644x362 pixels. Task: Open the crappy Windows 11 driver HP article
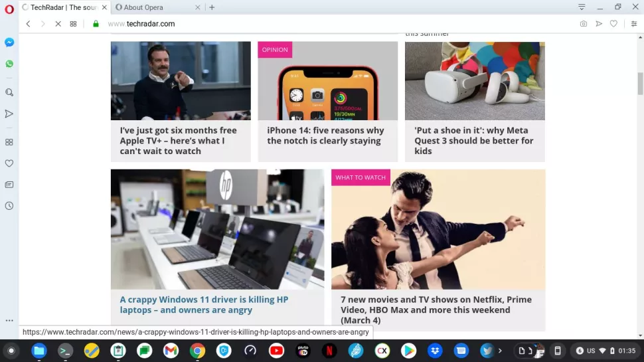click(204, 304)
